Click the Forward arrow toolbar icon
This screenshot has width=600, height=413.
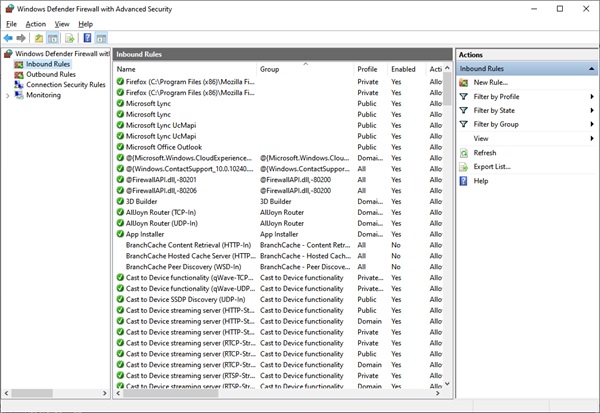pyautogui.click(x=21, y=38)
